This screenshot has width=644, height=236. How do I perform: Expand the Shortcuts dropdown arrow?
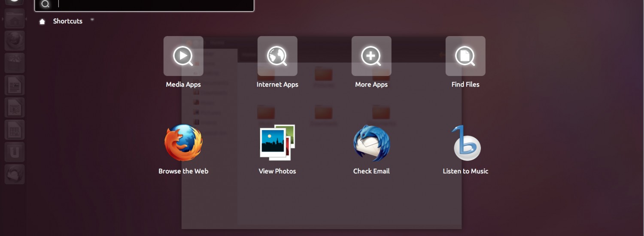tap(92, 20)
